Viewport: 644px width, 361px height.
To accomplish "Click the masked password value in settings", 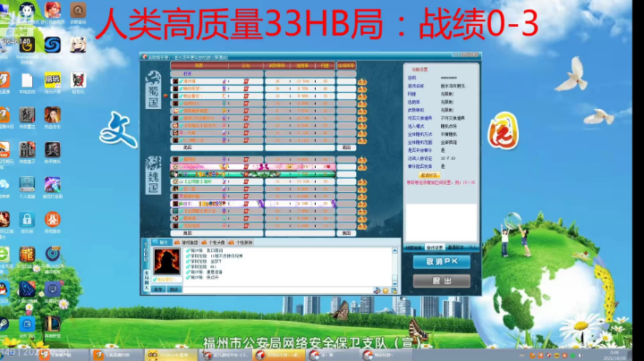I will (448, 78).
